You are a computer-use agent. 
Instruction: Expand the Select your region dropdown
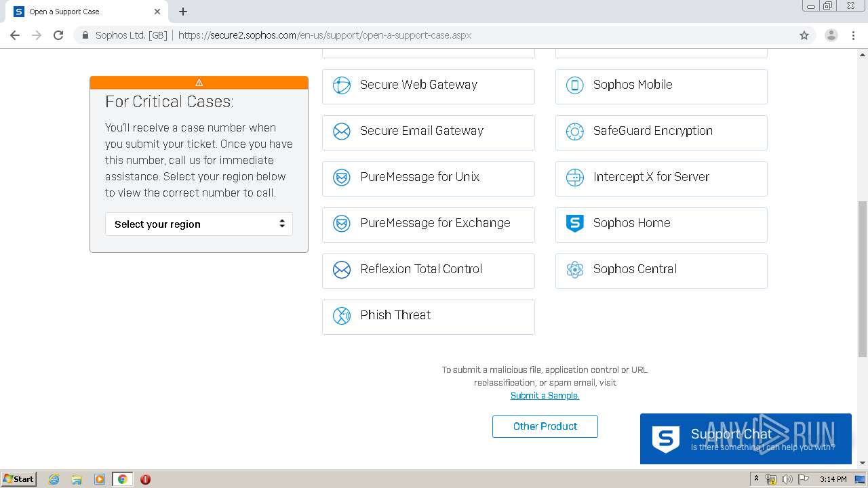coord(199,224)
